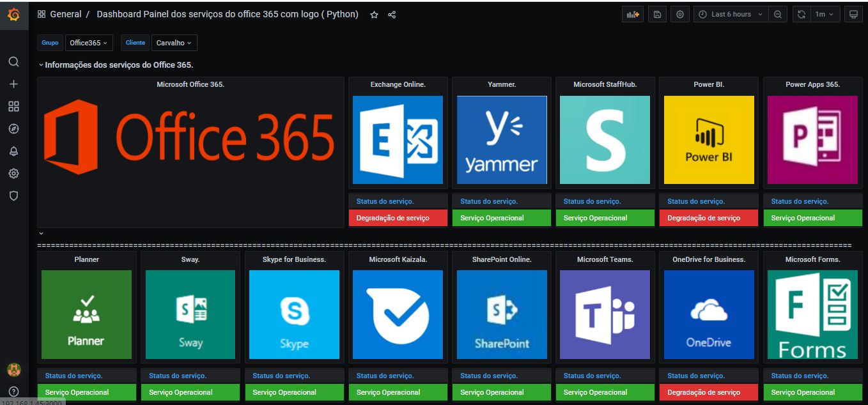The width and height of the screenshot is (868, 405).
Task: Click the Cliente variable label
Action: click(136, 43)
